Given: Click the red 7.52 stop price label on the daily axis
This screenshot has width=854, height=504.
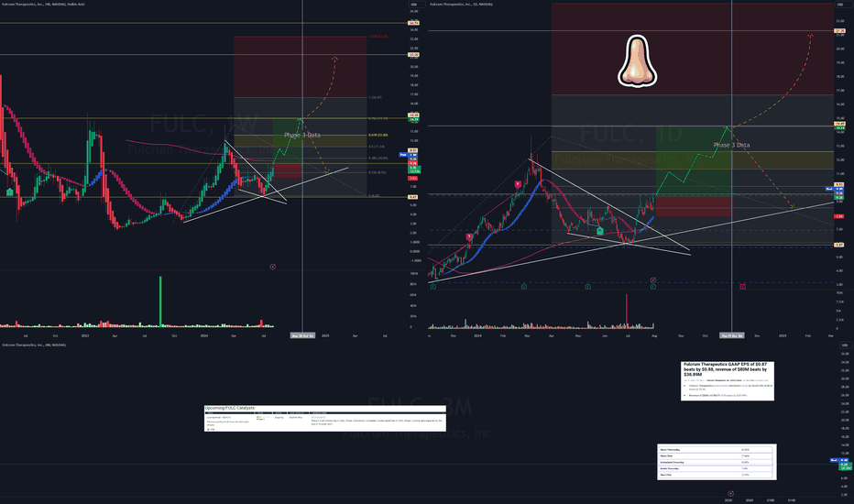Looking at the screenshot, I should [839, 216].
